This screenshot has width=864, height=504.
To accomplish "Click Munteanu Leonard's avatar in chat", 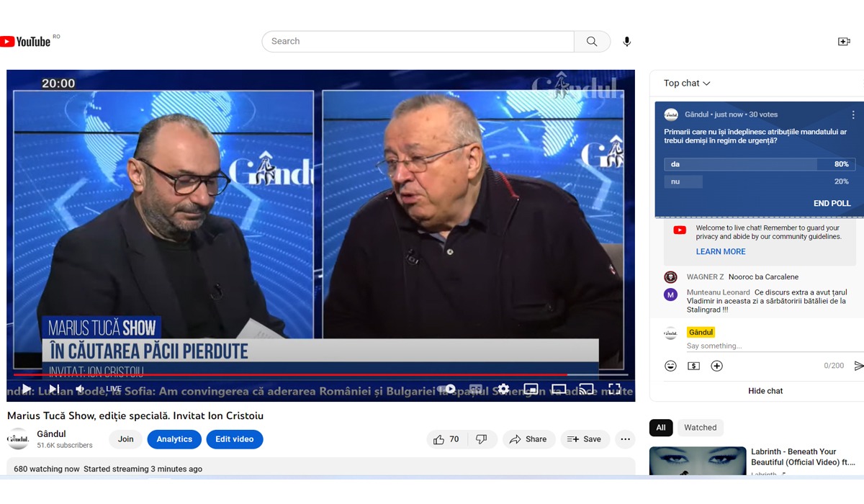I will pos(670,294).
